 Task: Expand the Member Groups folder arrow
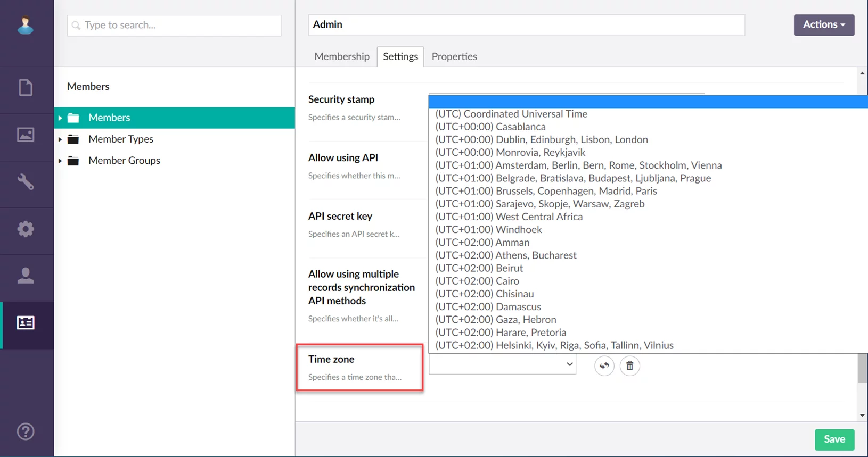[60, 161]
